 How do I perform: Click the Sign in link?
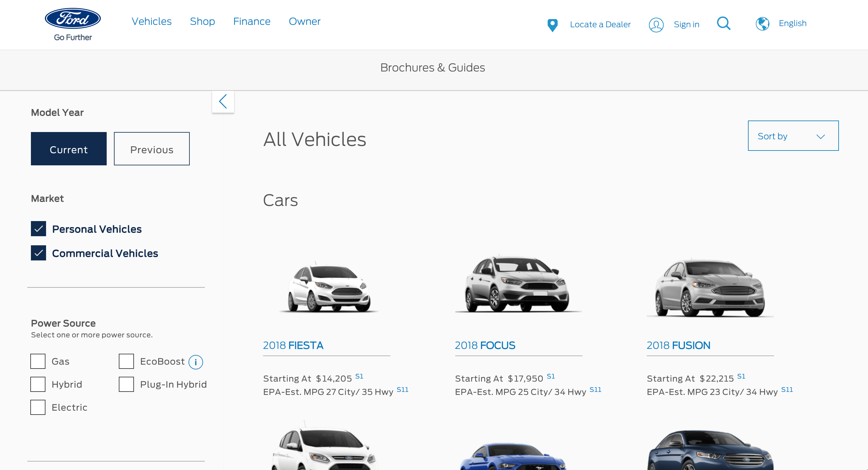[686, 25]
